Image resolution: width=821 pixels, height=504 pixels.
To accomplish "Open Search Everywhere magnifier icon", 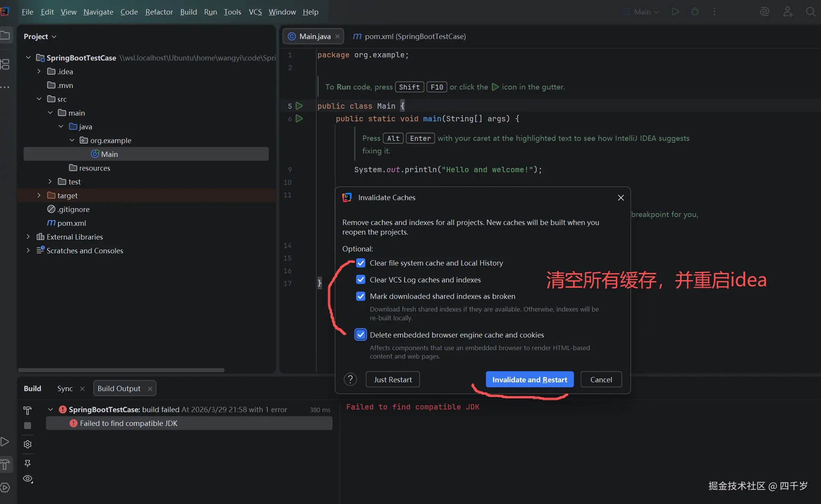I will tap(810, 12).
